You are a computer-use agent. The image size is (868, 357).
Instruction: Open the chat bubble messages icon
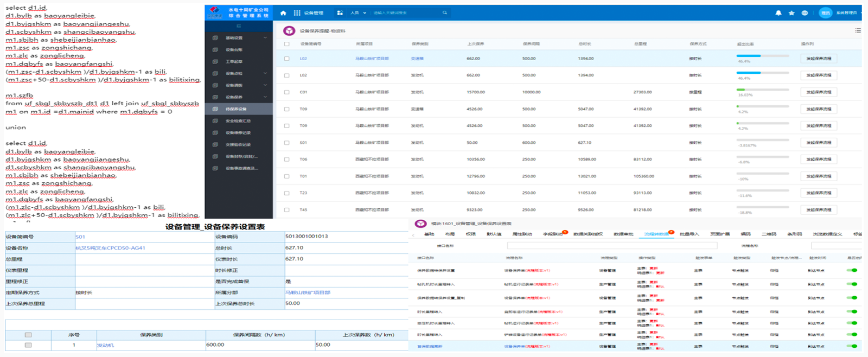(805, 13)
